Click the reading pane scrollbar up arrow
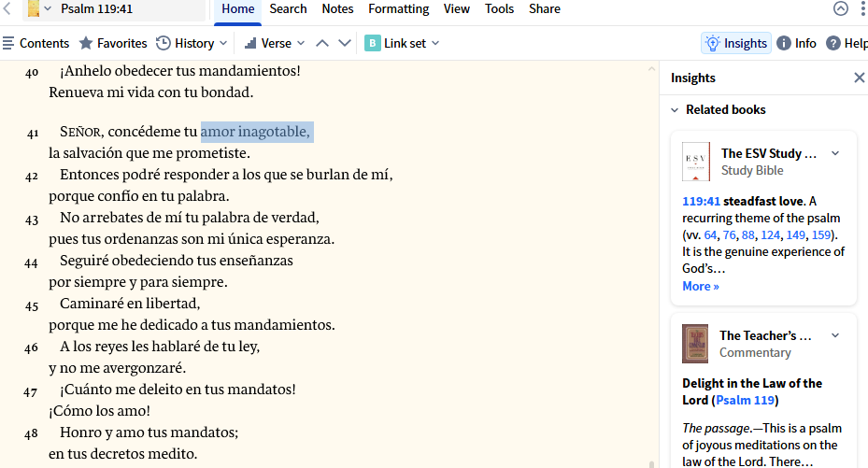868x468 pixels. pos(651,68)
